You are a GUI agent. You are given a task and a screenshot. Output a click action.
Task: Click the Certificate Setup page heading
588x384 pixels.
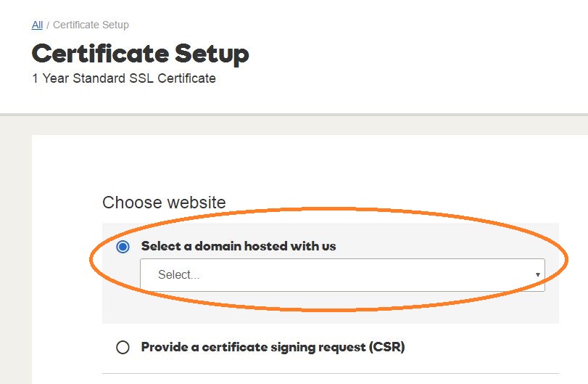(x=140, y=54)
